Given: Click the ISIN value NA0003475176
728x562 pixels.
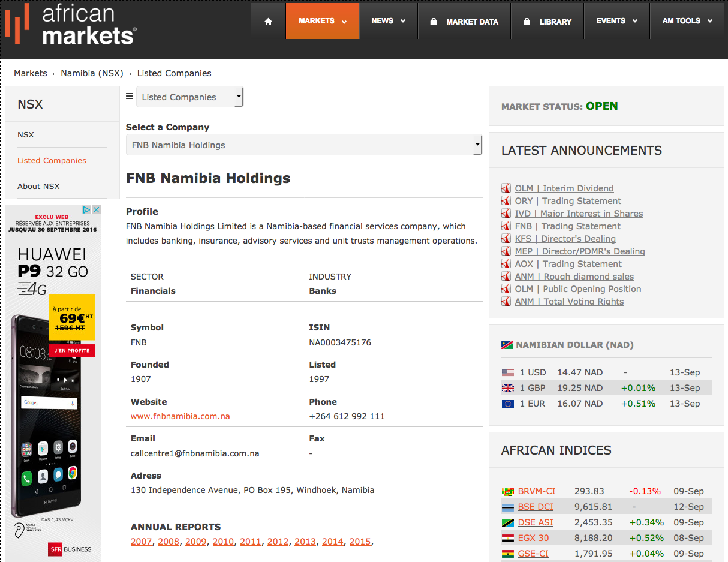Looking at the screenshot, I should pos(340,342).
